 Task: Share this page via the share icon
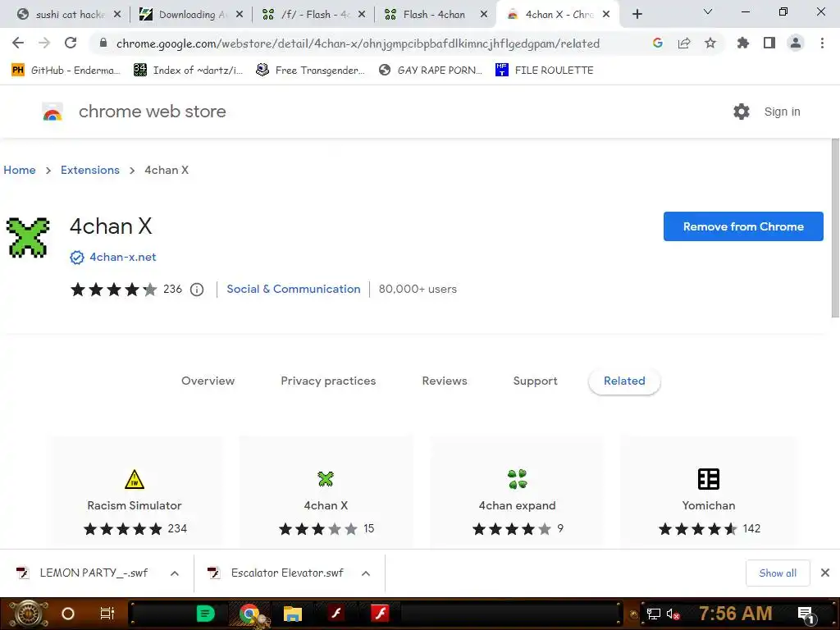[x=683, y=43]
